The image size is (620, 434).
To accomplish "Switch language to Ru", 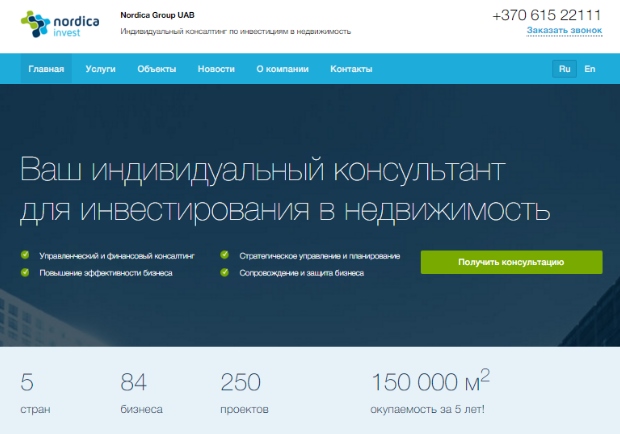I will pos(564,69).
